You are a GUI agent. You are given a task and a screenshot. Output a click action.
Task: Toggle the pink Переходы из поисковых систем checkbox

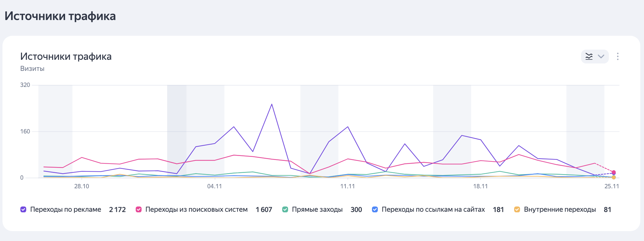pyautogui.click(x=139, y=210)
